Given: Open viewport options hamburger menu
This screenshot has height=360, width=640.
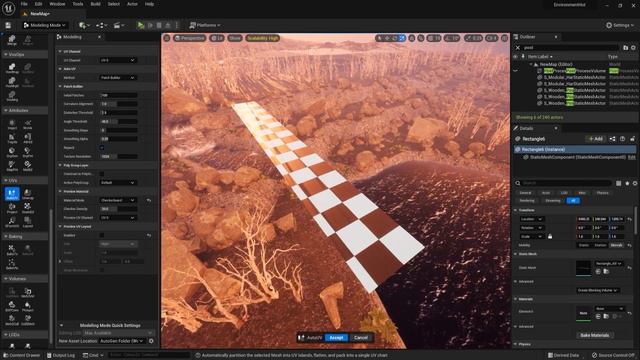Looking at the screenshot, I should point(167,38).
